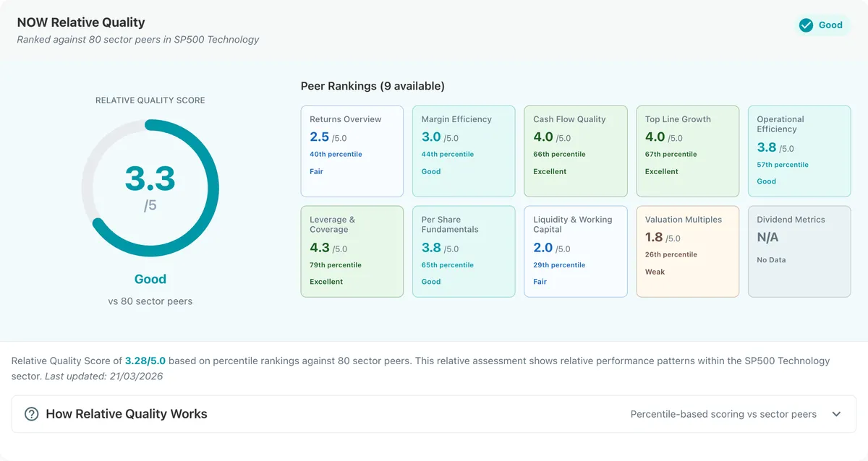Click the 3.3 score in the gauge
Viewport: 868px width, 461px height.
[150, 178]
